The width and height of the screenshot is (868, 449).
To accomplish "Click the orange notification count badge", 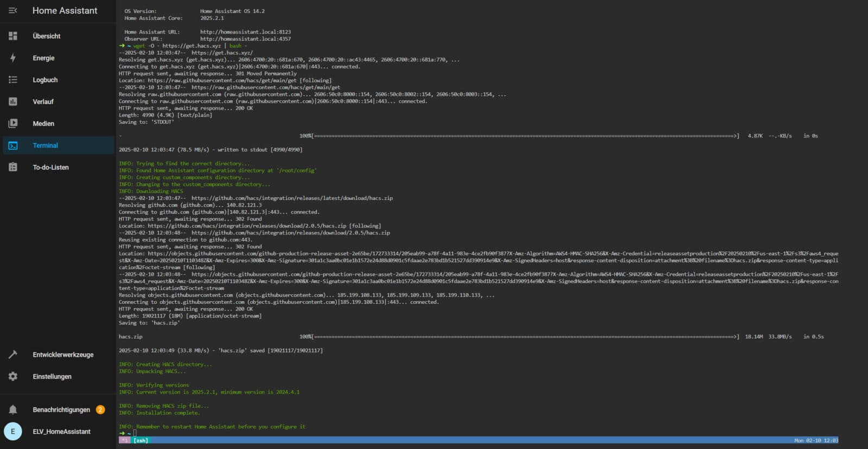I will (100, 410).
